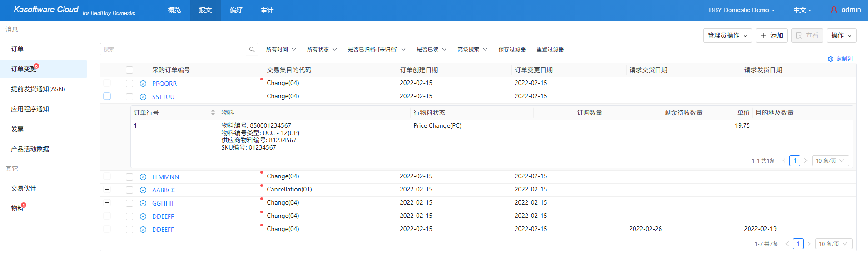Click the 定制列 gear icon
The height and width of the screenshot is (256, 868).
(x=831, y=59)
